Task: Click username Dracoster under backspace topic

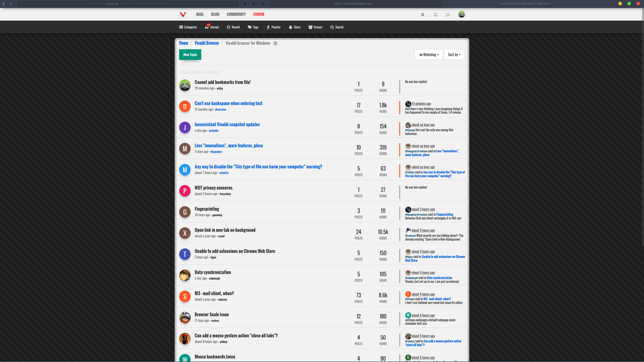Action: coord(221,109)
